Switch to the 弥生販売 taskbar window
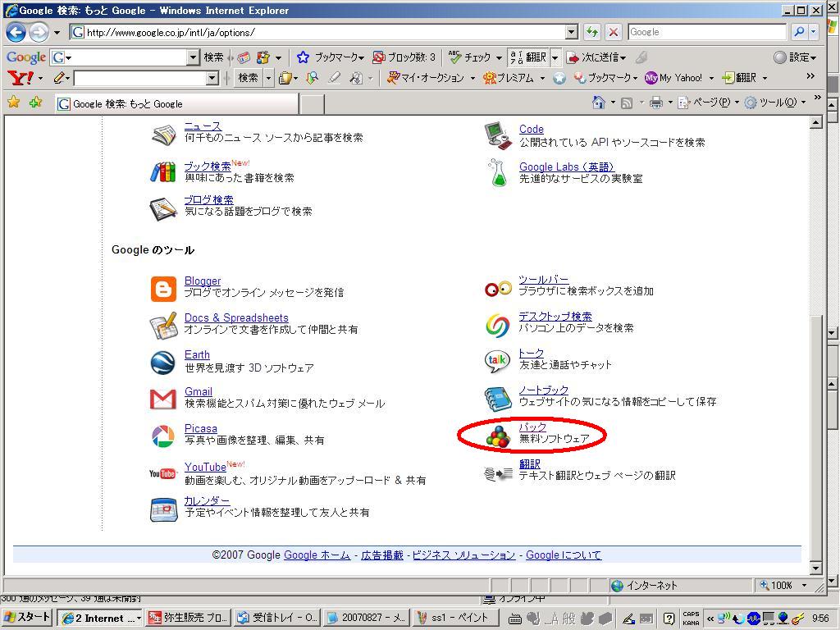Viewport: 840px width, 630px height. click(189, 618)
